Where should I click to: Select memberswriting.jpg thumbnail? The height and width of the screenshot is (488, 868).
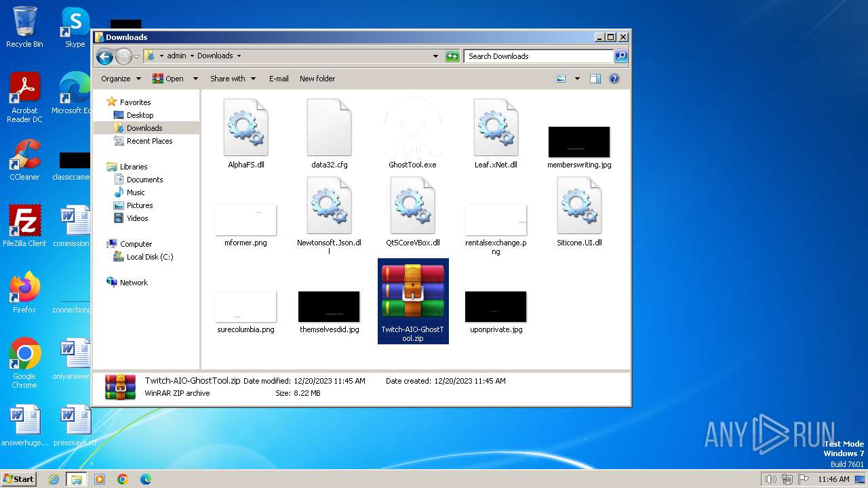pyautogui.click(x=579, y=142)
